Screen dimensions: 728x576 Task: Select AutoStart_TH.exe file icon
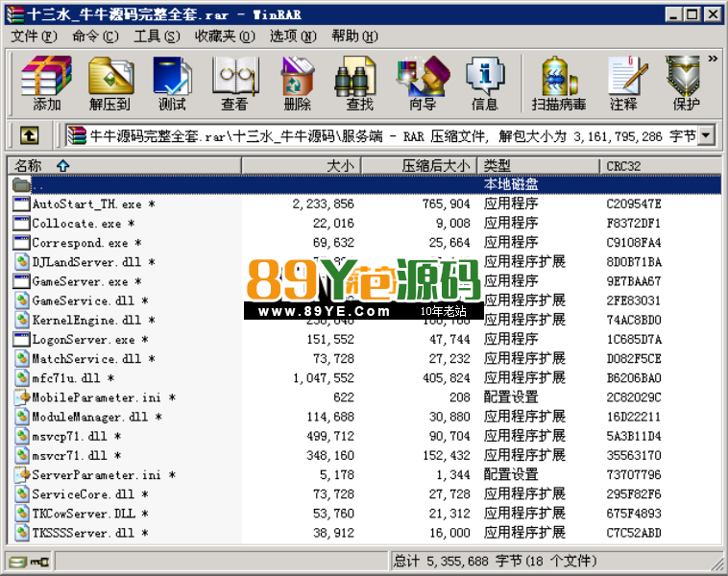tap(21, 204)
